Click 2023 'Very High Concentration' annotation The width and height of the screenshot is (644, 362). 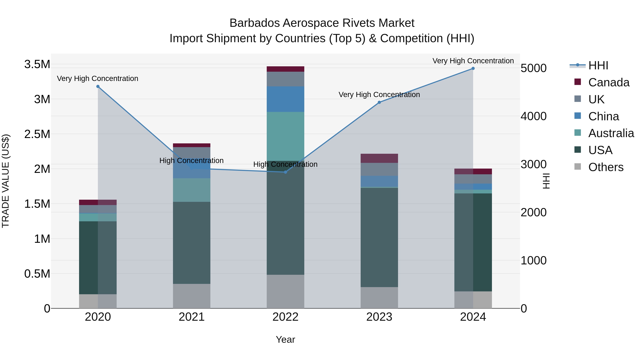(x=379, y=95)
